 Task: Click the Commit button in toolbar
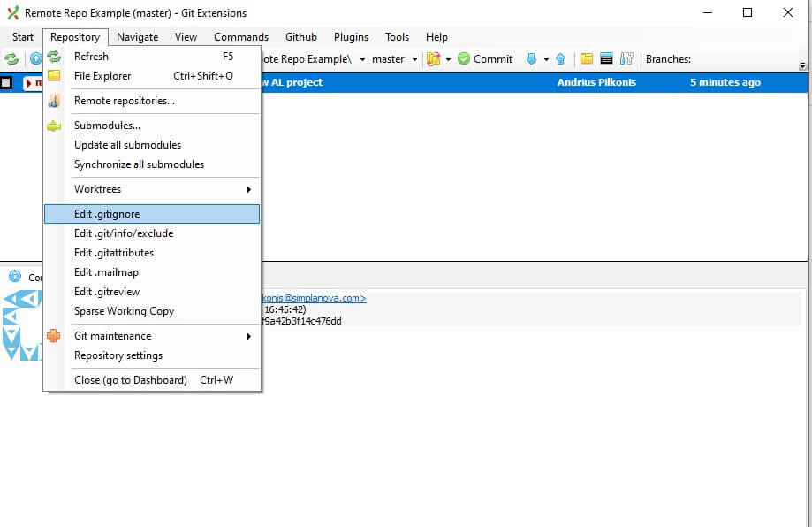click(x=485, y=59)
